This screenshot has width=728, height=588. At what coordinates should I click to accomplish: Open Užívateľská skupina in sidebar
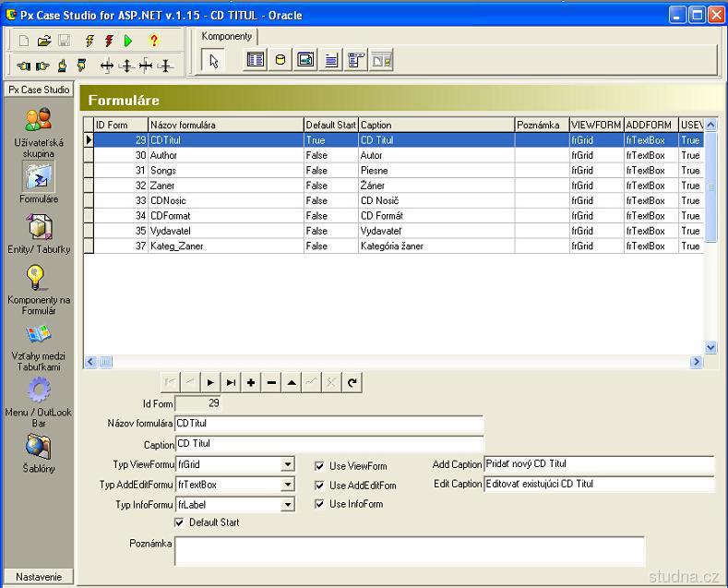coord(38,132)
